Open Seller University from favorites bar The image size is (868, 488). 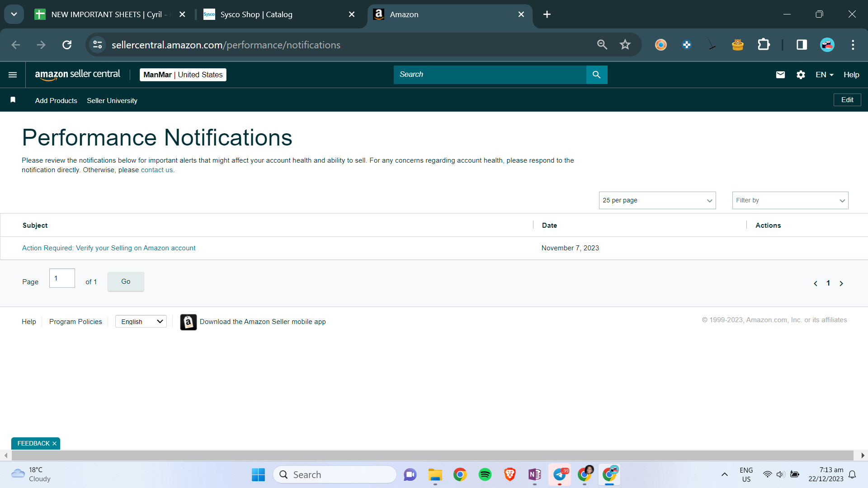coord(112,100)
